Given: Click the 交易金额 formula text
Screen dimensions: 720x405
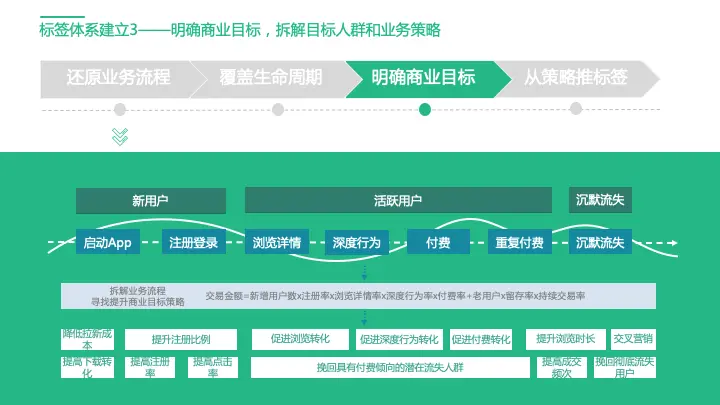Looking at the screenshot, I should click(x=395, y=296).
